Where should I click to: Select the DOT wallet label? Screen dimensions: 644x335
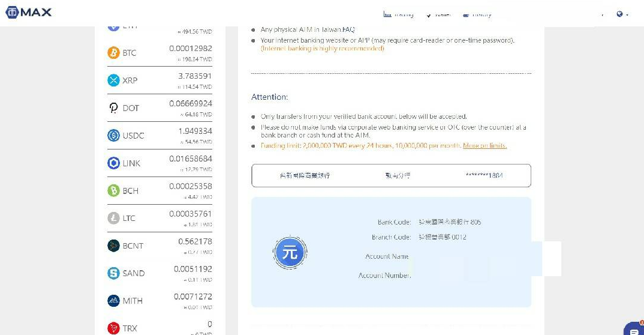[131, 108]
